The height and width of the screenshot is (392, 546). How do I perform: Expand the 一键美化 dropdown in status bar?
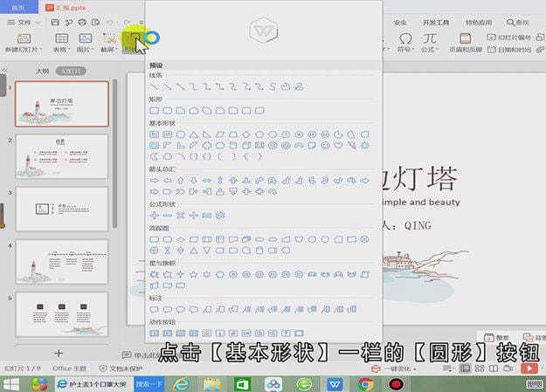coord(415,369)
